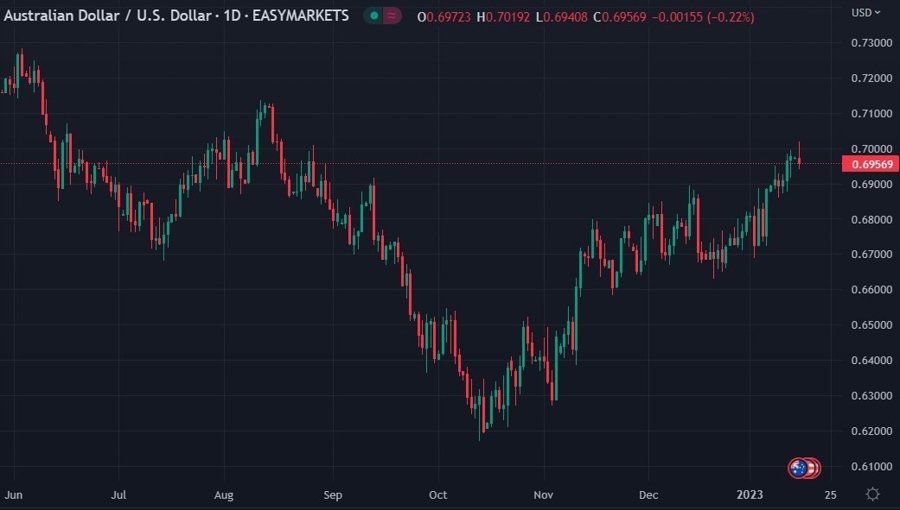Viewport: 900px width, 510px height.
Task: Select the Aug marker on time axis
Action: [224, 494]
